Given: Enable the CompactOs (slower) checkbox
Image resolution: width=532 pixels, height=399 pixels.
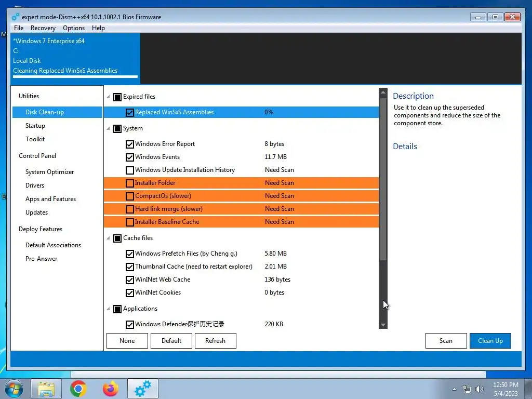Looking at the screenshot, I should 129,196.
